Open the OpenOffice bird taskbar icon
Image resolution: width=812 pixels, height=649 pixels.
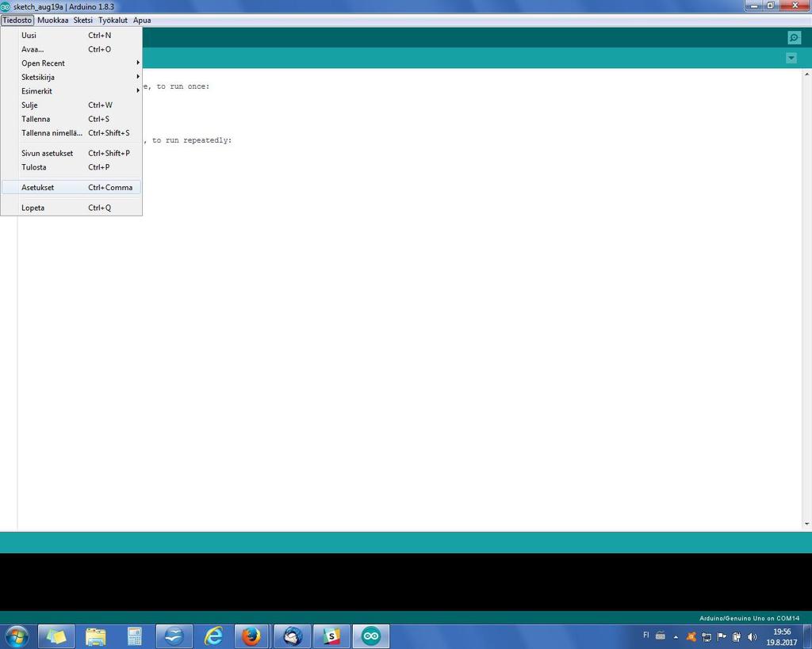[x=174, y=636]
